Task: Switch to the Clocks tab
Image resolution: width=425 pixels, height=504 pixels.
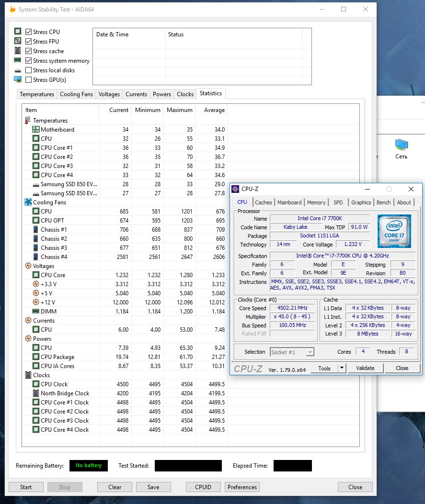Action: [185, 94]
